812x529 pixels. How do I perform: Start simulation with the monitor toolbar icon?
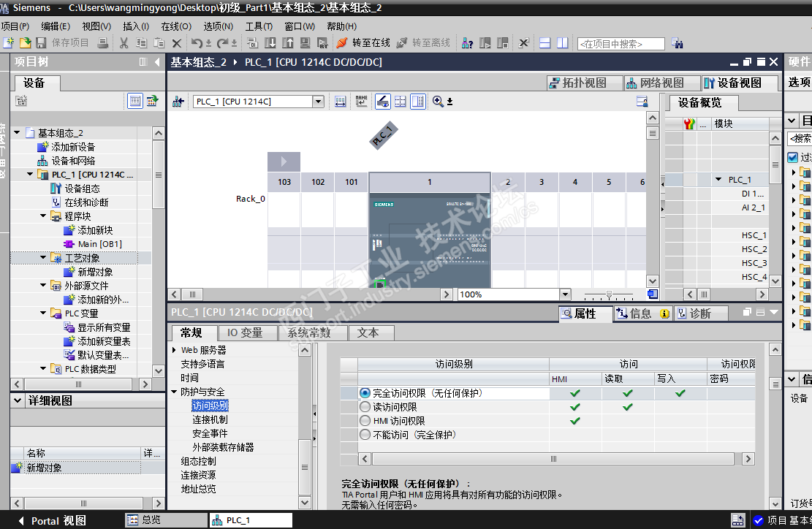coord(305,43)
